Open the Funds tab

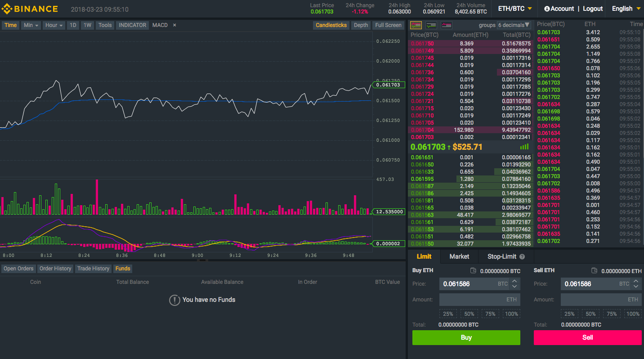tap(122, 269)
